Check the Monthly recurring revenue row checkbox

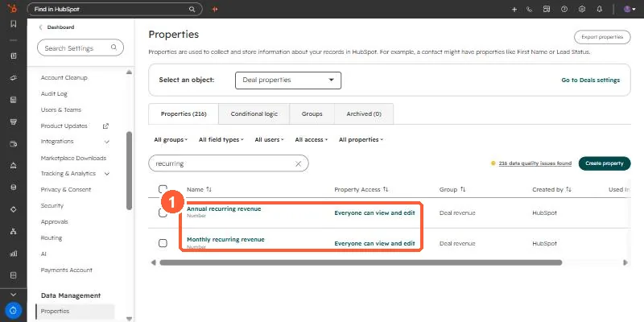pyautogui.click(x=163, y=243)
